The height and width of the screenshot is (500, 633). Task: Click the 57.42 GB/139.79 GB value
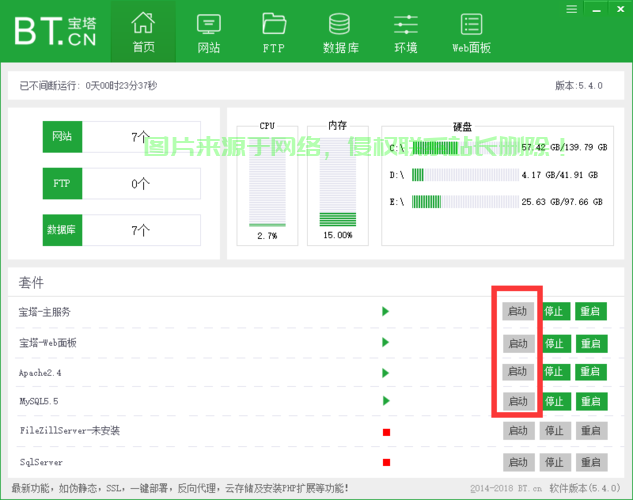point(564,147)
